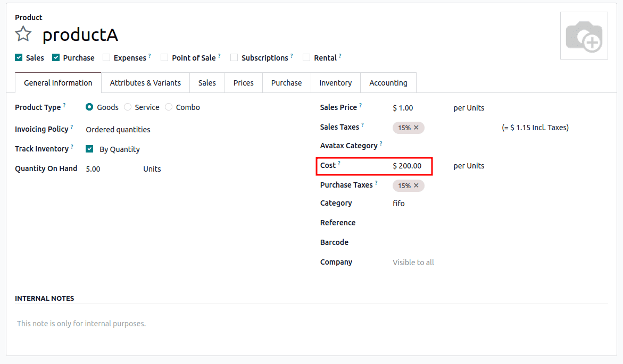Screen dimensions: 623x364
Task: Upload a product image via camera icon
Action: point(584,36)
